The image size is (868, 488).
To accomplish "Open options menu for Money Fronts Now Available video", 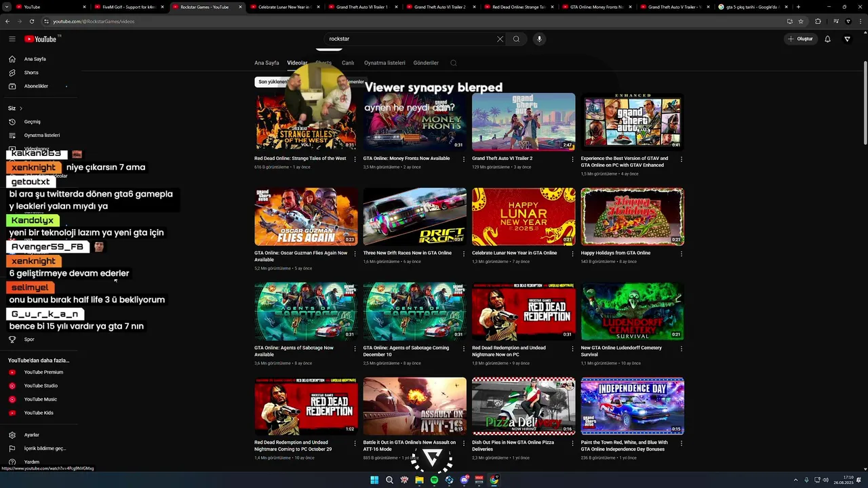I will point(464,159).
